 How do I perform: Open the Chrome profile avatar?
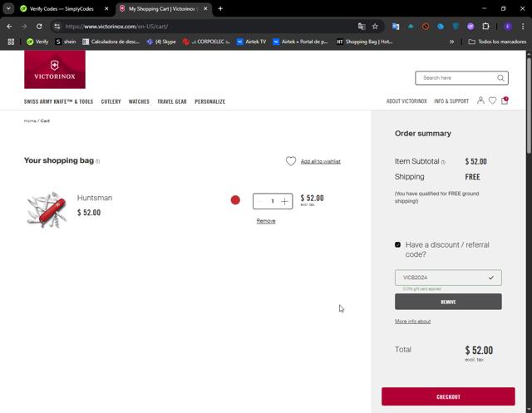(508, 27)
